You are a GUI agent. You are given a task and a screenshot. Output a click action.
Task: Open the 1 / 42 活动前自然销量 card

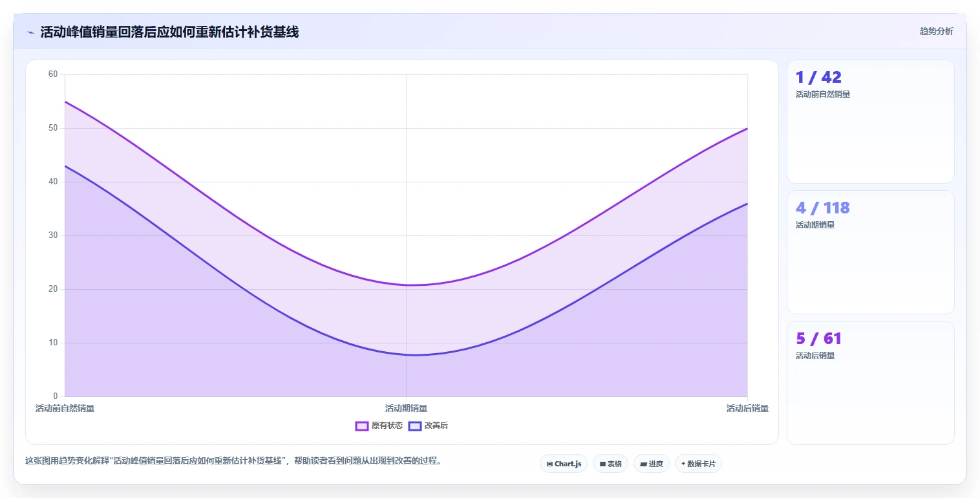point(870,122)
